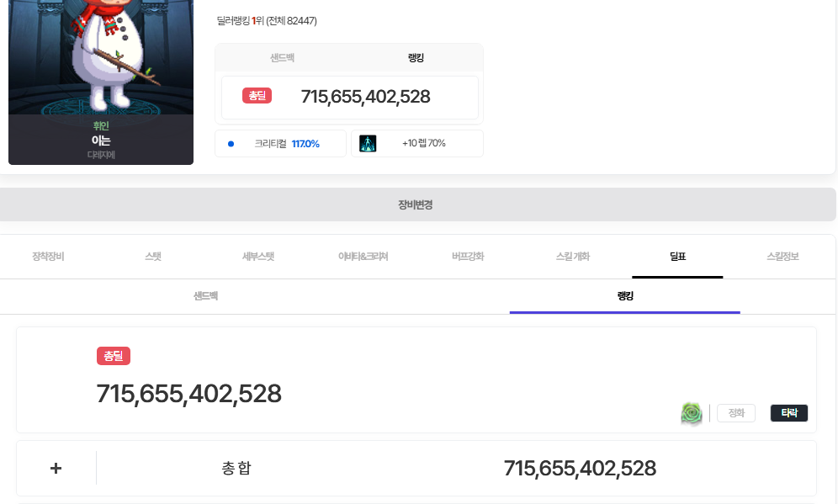Toggle the 정화 option

coord(736,413)
